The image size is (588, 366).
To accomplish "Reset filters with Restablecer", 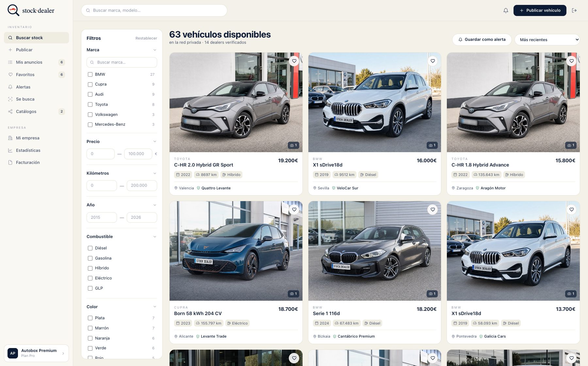I will tap(146, 38).
